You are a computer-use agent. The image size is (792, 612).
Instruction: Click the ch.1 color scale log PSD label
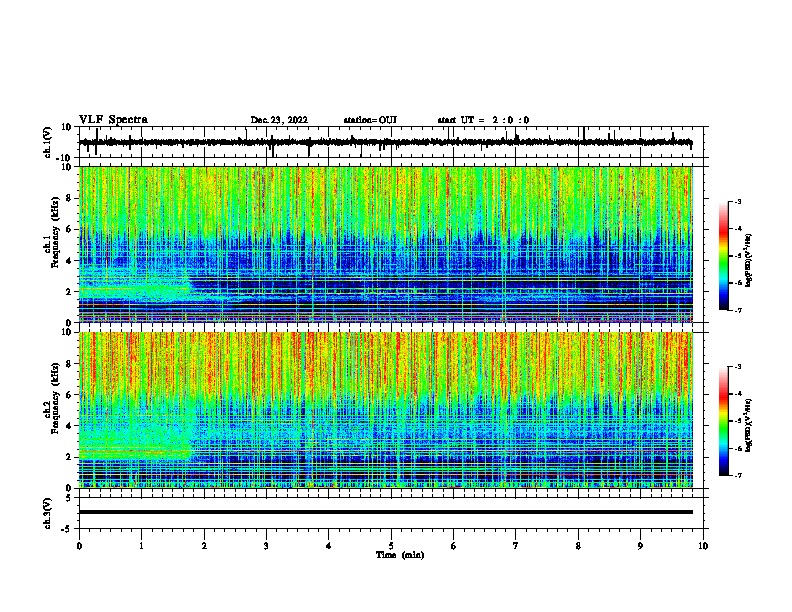click(x=749, y=261)
